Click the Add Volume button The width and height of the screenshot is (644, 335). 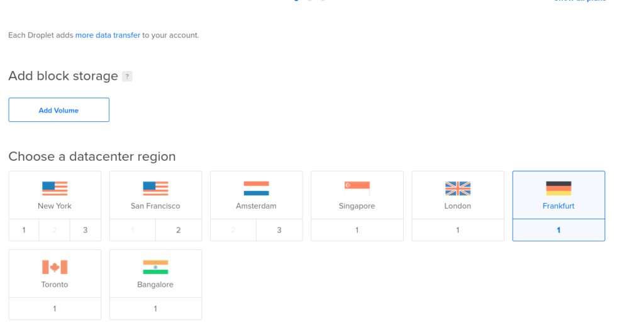58,110
